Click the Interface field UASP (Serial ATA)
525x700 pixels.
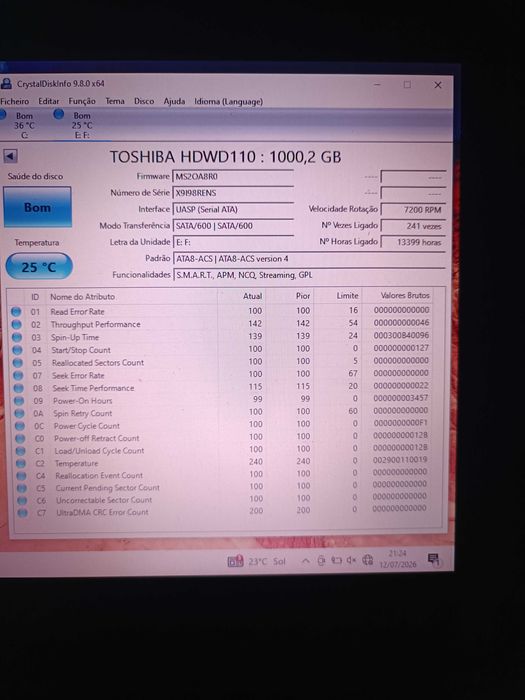click(x=233, y=209)
